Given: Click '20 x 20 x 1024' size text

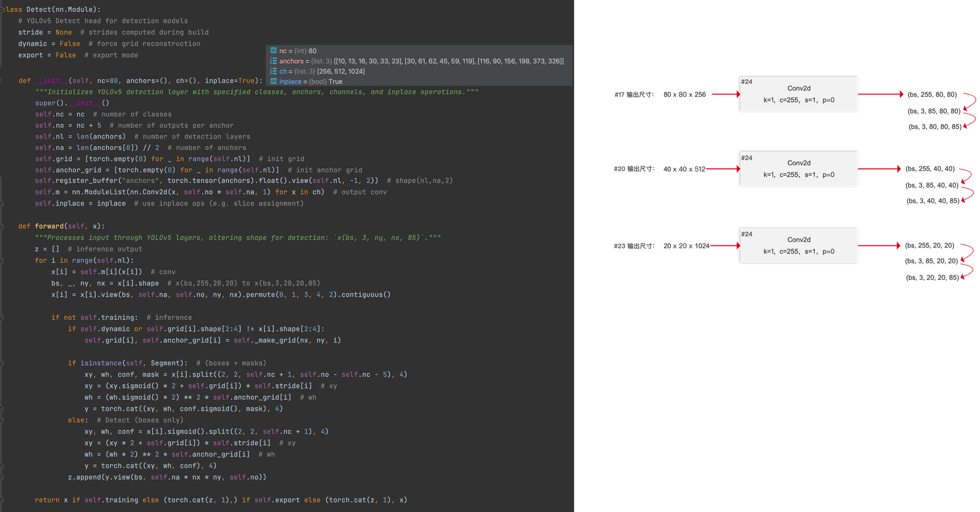Looking at the screenshot, I should pos(686,246).
